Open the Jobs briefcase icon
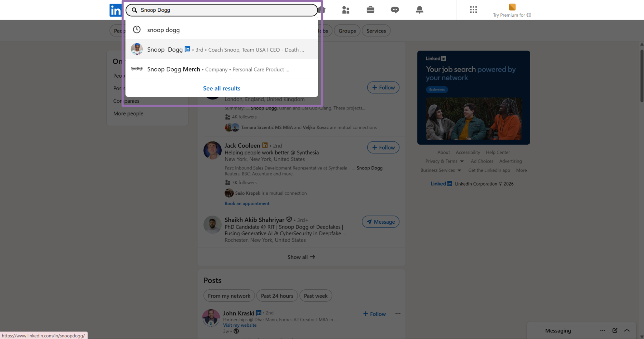 pyautogui.click(x=370, y=10)
